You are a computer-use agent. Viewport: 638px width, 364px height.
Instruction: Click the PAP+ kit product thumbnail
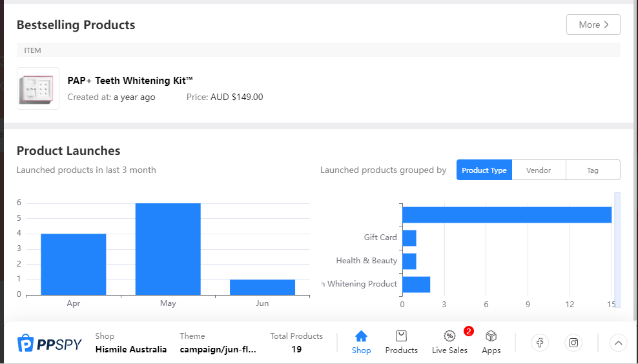(x=38, y=88)
